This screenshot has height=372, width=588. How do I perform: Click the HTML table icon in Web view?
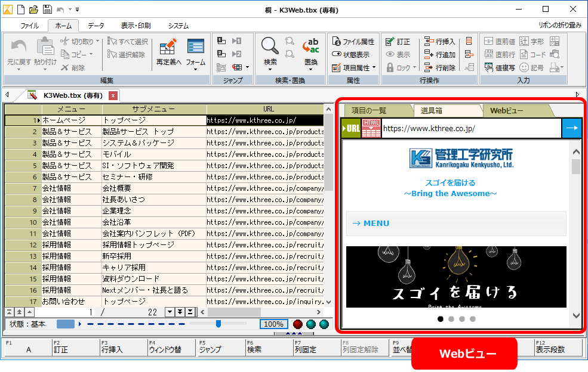[x=371, y=128]
